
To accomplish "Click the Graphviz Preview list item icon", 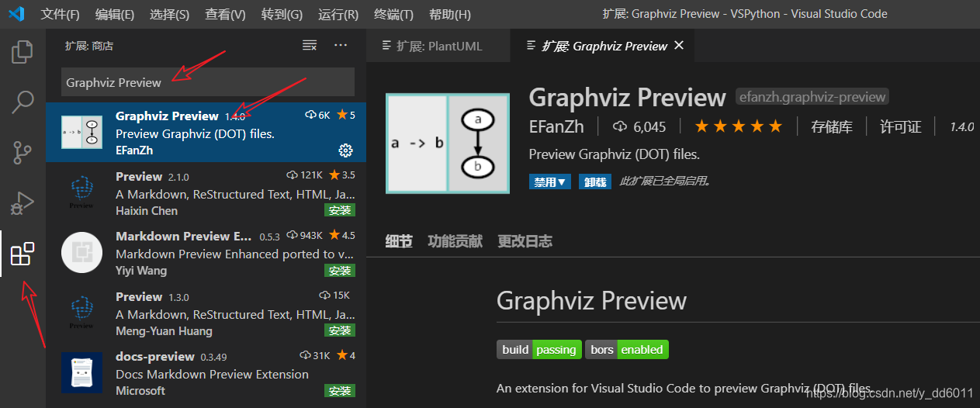I will point(81,132).
